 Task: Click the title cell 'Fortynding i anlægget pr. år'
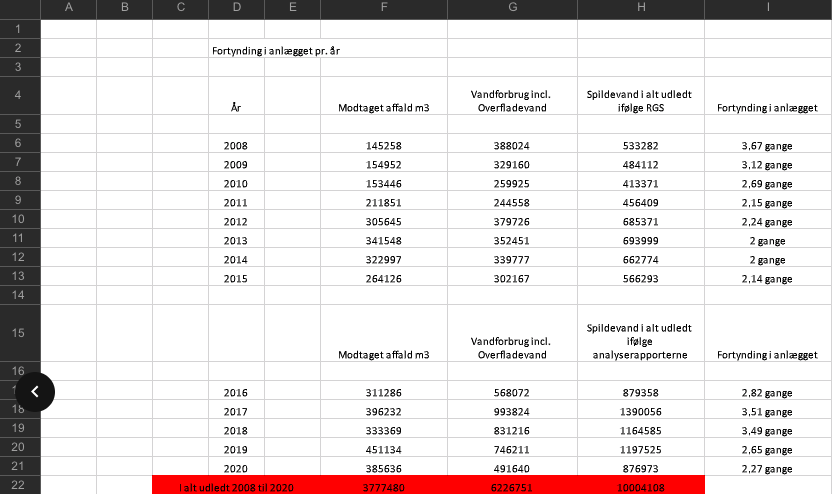(x=276, y=51)
